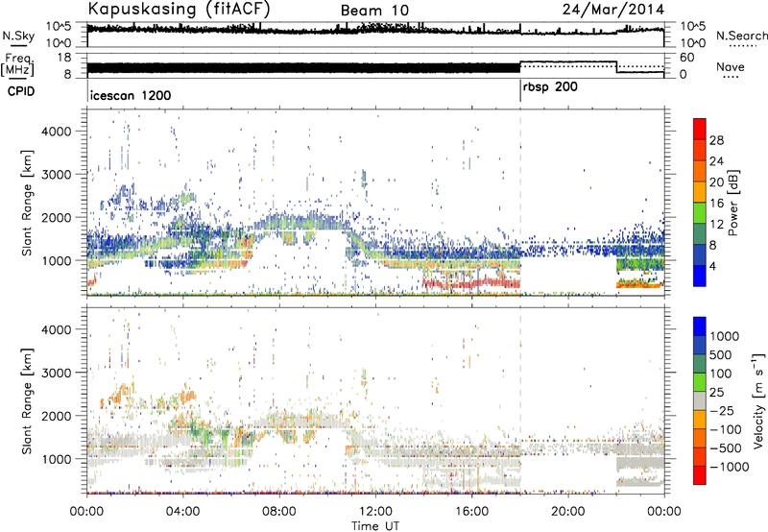Viewport: 768px width, 532px height.
Task: Click the green 12–16 dB Power colorbar segment
Action: click(700, 213)
